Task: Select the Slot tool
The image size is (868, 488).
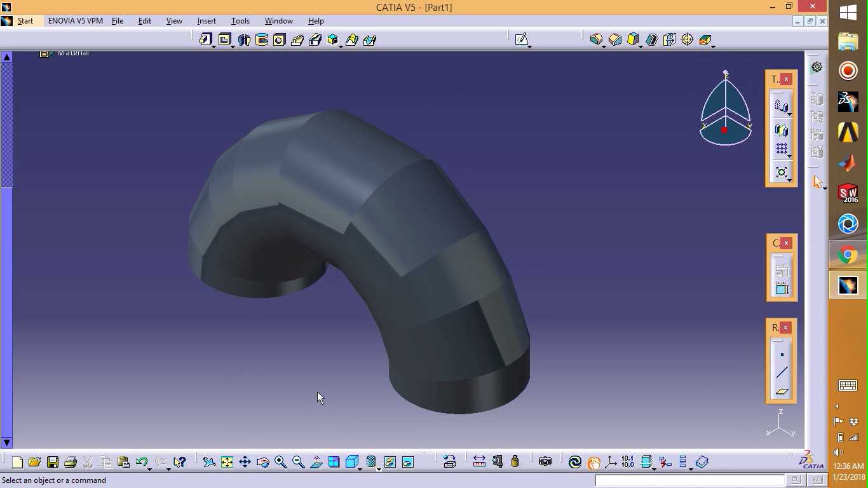Action: (x=315, y=40)
